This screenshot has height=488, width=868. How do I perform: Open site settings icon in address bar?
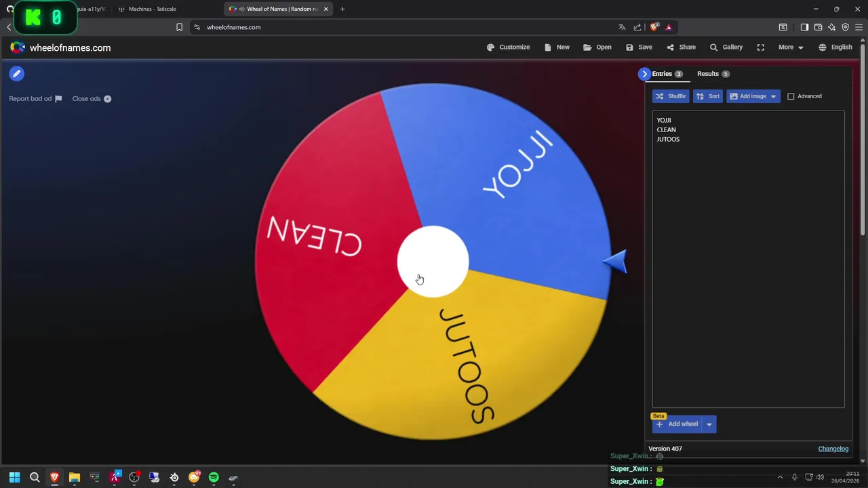click(x=197, y=27)
